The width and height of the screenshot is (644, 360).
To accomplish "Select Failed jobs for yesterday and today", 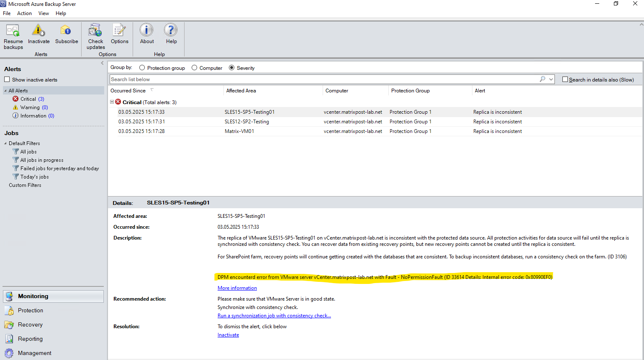I will pyautogui.click(x=60, y=169).
